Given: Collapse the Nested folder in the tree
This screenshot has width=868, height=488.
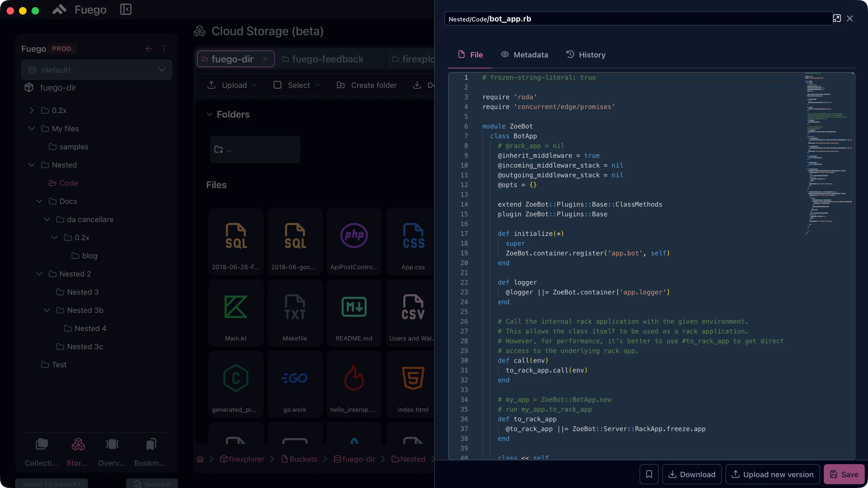Looking at the screenshot, I should 31,165.
